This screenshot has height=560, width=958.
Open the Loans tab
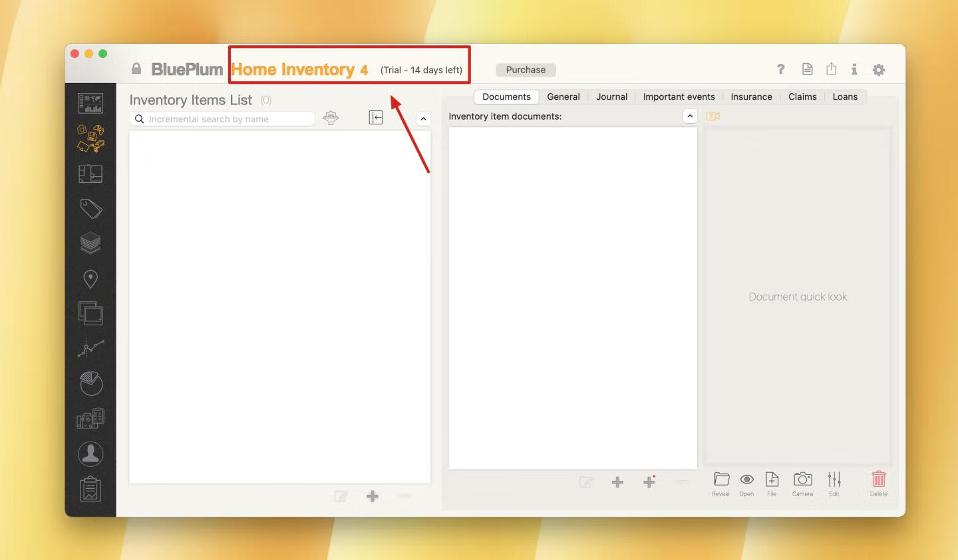(x=845, y=96)
